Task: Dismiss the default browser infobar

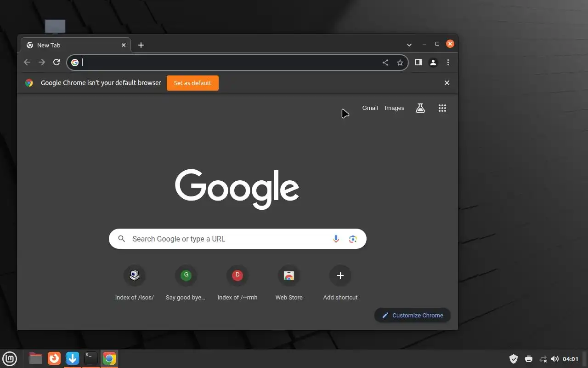Action: 447,83
